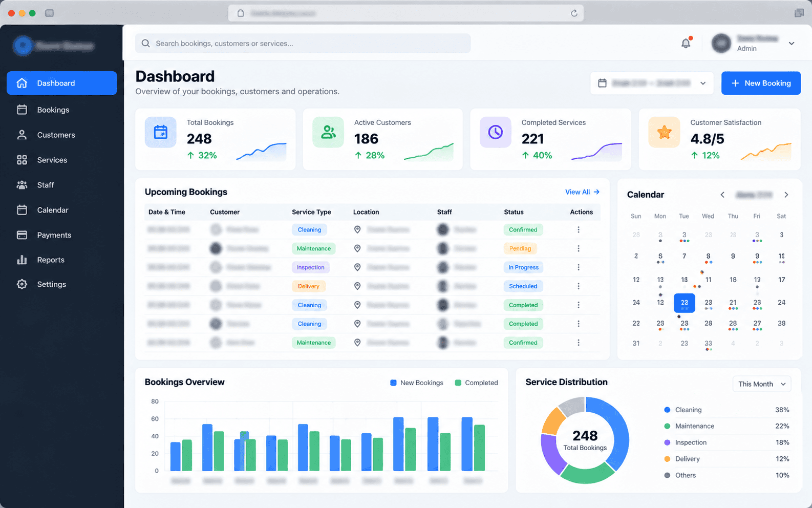
Task: Click the New Bookings legend blue swatch
Action: tap(393, 383)
